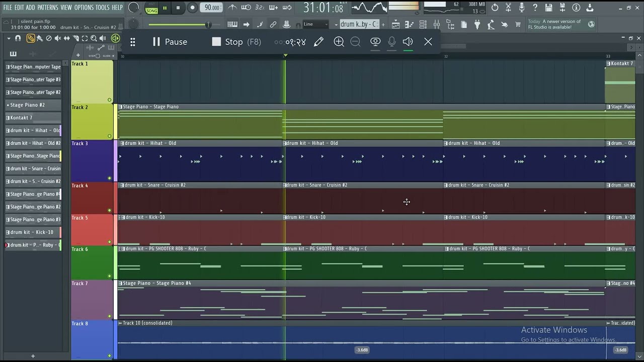This screenshot has height=362, width=644.
Task: Open the plugin picker plug icon
Action: coord(477,25)
